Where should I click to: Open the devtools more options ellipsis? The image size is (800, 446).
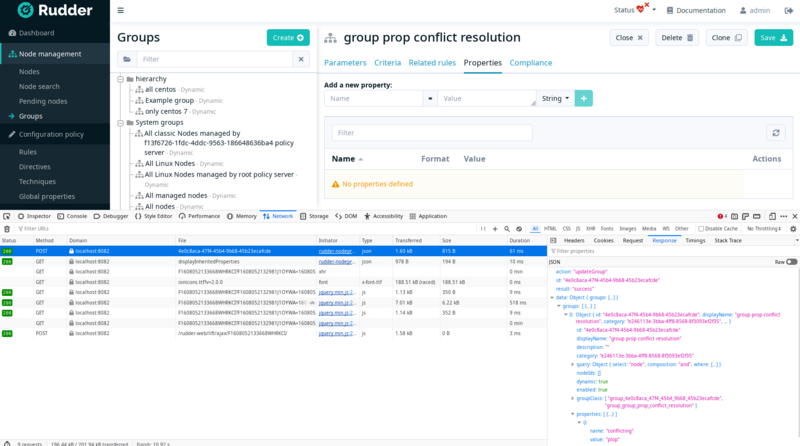click(783, 216)
